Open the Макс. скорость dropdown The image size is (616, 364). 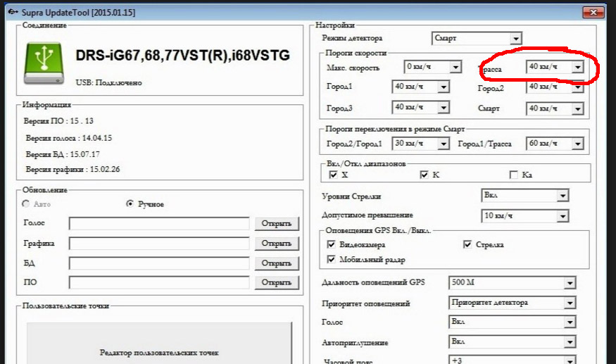tap(432, 67)
